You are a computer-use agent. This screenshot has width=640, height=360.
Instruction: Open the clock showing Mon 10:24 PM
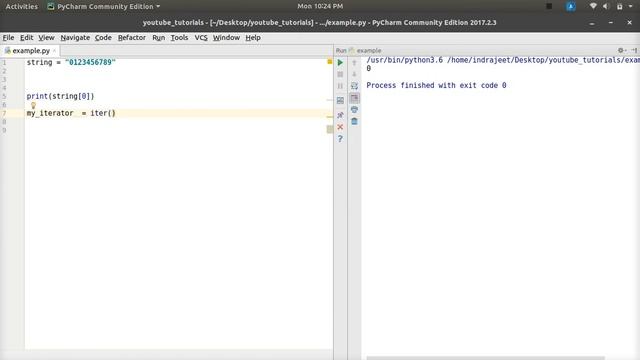tap(320, 6)
